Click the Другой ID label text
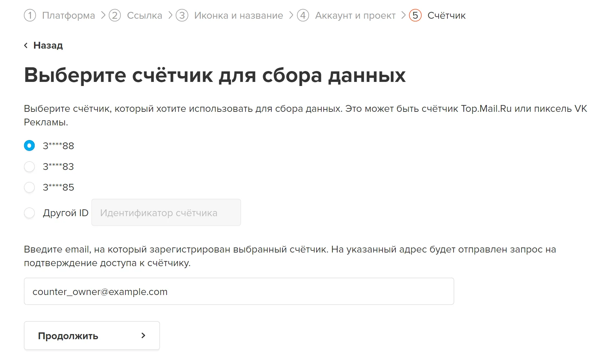This screenshot has width=612, height=364. click(x=66, y=213)
